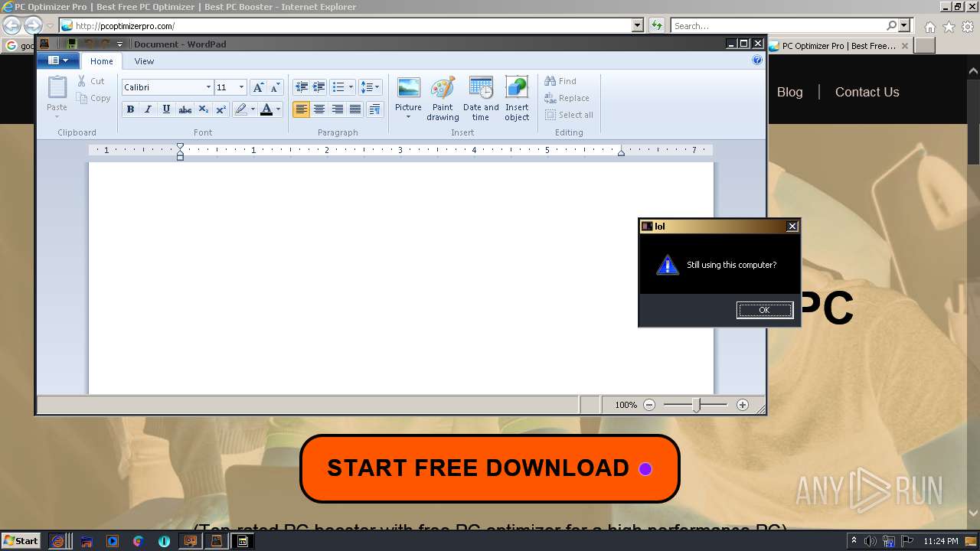The height and width of the screenshot is (551, 980).
Task: Open the Internet Explorer Tools gear icon
Action: (968, 27)
